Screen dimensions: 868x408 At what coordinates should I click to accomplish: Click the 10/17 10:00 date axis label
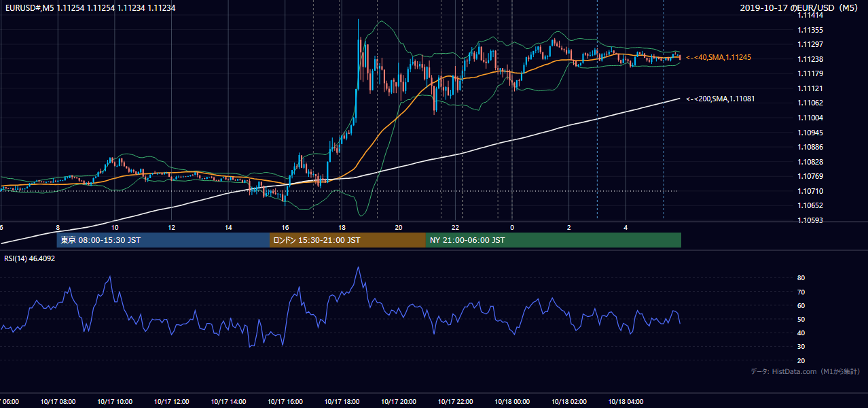(x=114, y=402)
